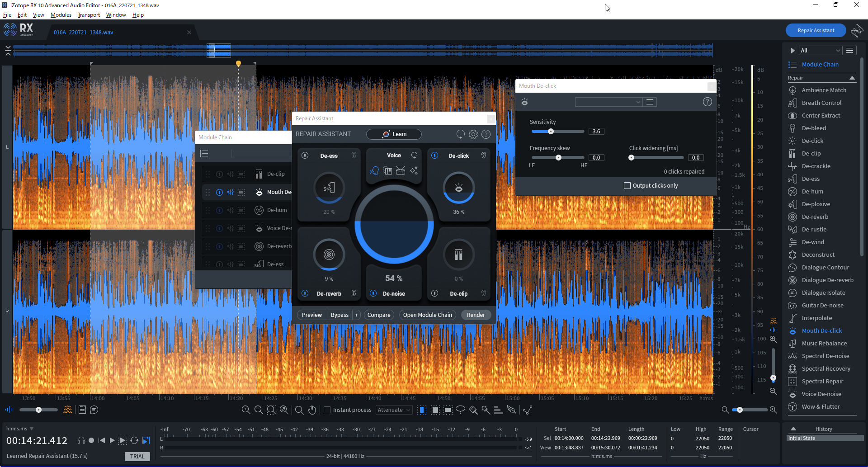Toggle De-ess power in Repair Assistant

305,156
